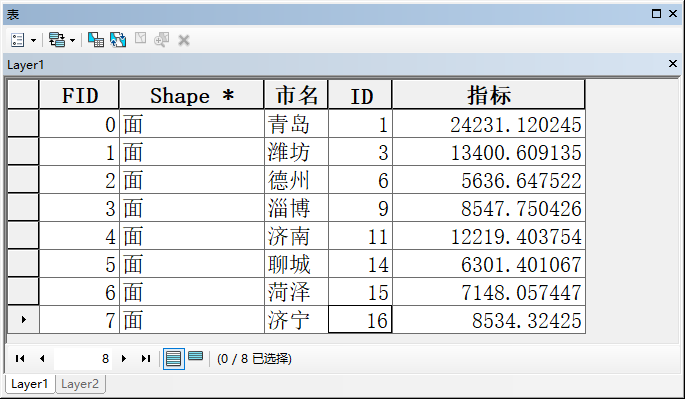Click the record number input field
685x399 pixels.
83,359
